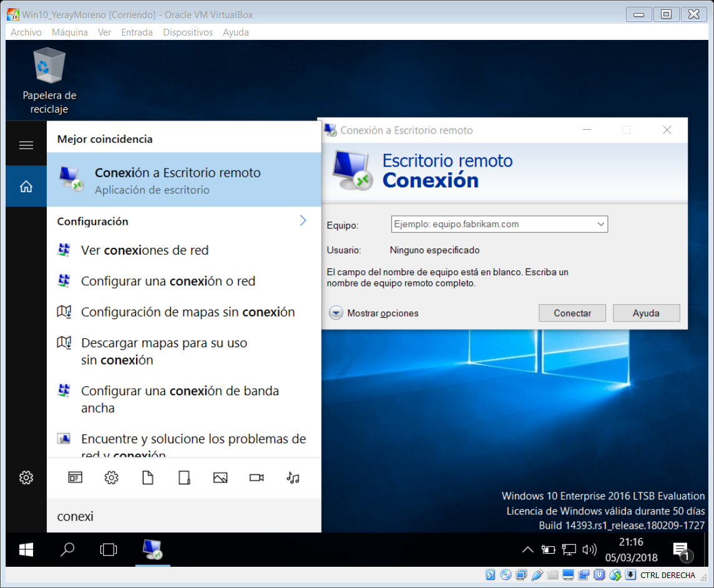Click VirtualBox optical disc indicator

point(506,575)
